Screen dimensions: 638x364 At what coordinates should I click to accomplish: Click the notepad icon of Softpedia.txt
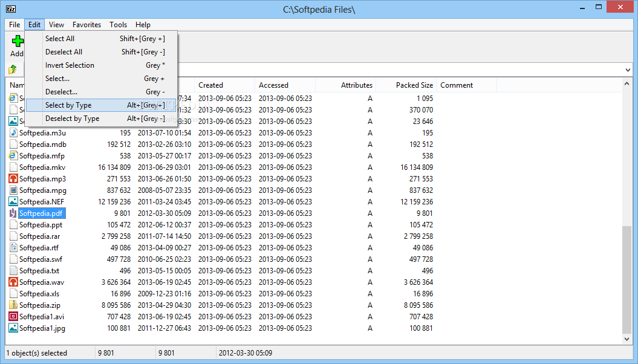pyautogui.click(x=13, y=270)
